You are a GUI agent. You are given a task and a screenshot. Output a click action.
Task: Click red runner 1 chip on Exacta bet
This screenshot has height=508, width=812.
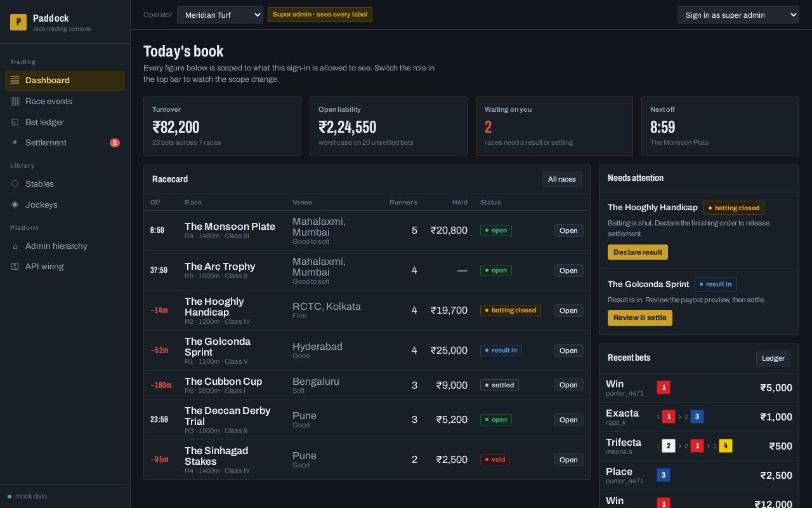(x=668, y=417)
